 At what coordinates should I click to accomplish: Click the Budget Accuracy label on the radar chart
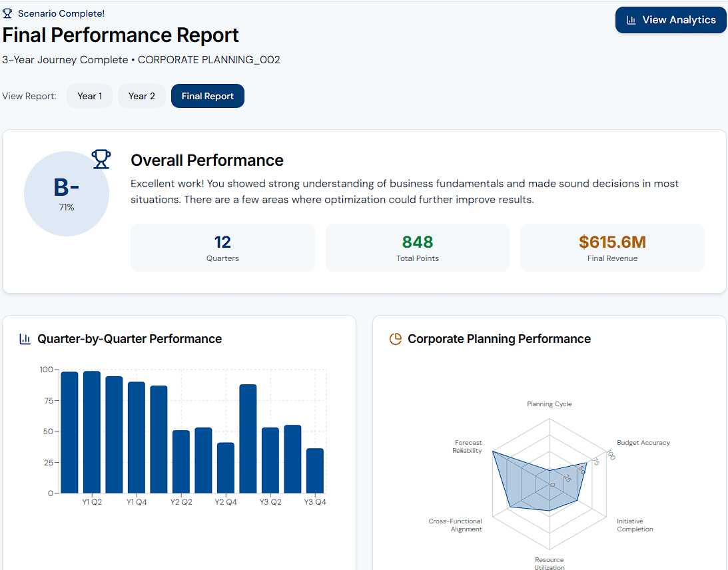coord(643,442)
